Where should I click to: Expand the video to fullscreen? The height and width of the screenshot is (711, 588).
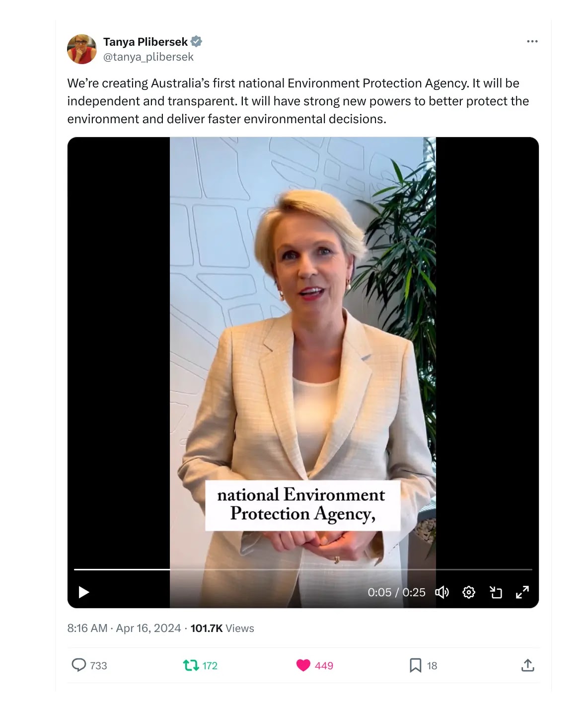(522, 592)
